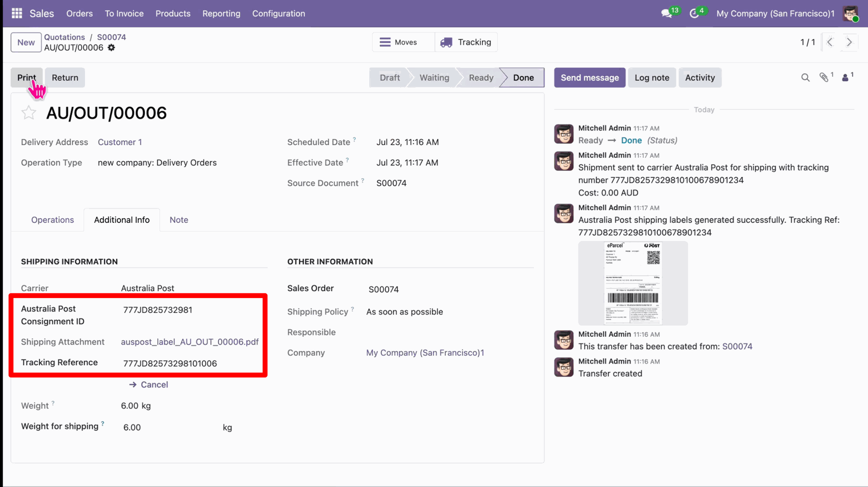This screenshot has height=487, width=868.
Task: Open the activities clock icon with 4 badge
Action: coord(694,14)
